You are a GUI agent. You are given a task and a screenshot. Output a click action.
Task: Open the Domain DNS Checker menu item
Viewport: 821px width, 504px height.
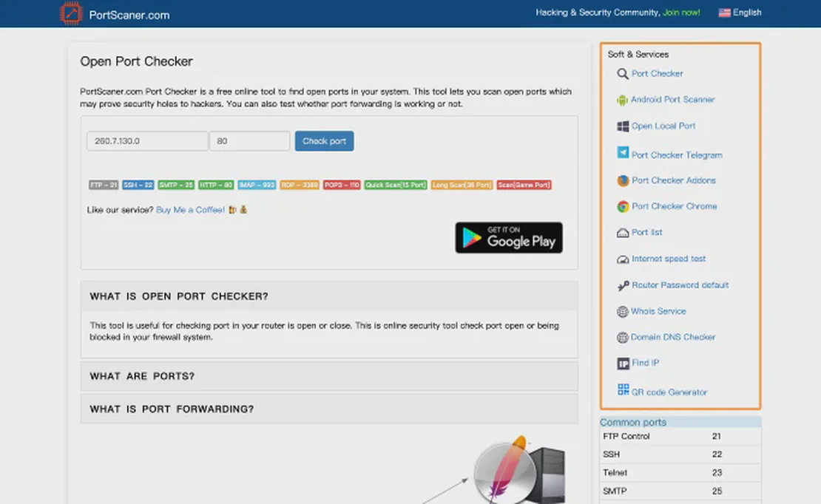pos(673,337)
